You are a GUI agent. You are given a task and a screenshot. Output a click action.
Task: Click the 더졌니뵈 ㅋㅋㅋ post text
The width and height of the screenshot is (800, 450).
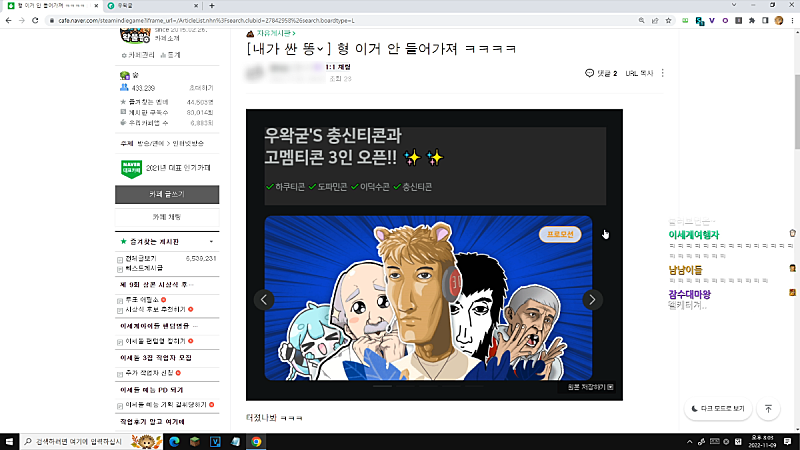pos(274,418)
